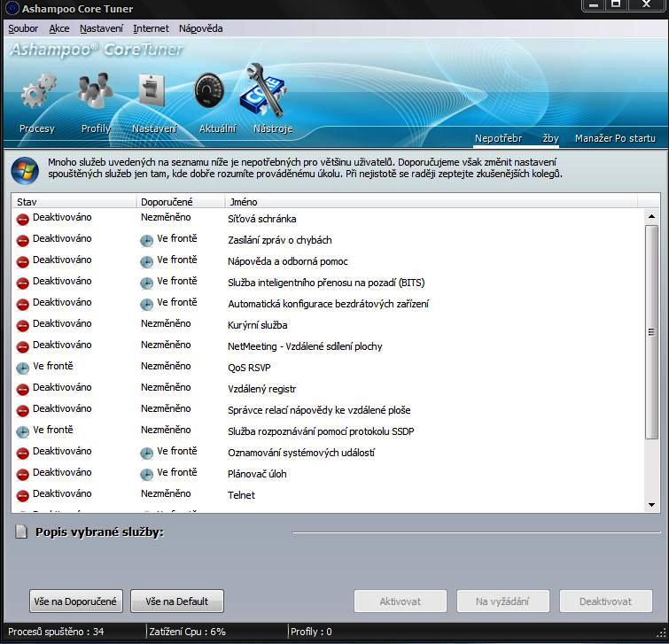Click the Vše na Default button
The height and width of the screenshot is (644, 669).
(x=177, y=601)
